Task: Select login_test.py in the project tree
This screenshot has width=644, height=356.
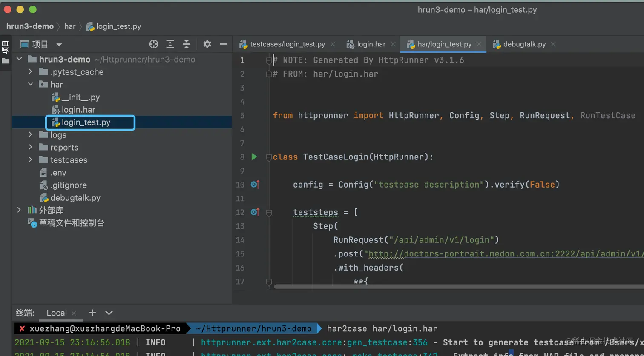Action: tap(81, 122)
